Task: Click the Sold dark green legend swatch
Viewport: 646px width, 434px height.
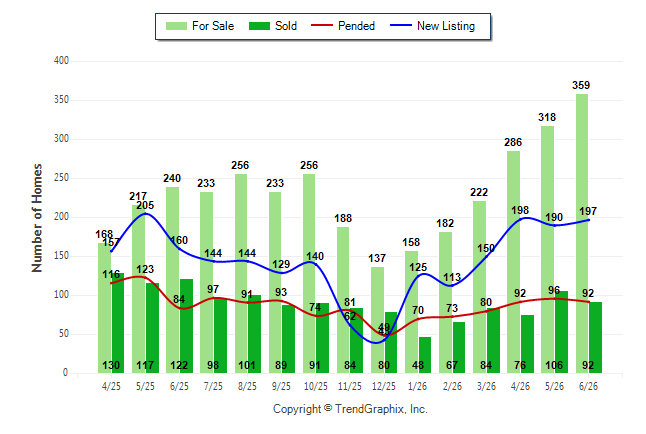Action: [260, 26]
